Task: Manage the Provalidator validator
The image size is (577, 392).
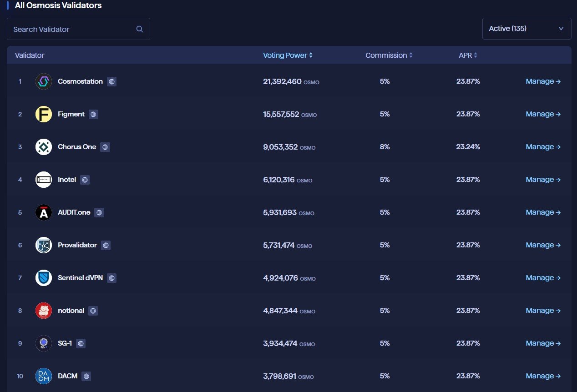Action: click(x=543, y=245)
